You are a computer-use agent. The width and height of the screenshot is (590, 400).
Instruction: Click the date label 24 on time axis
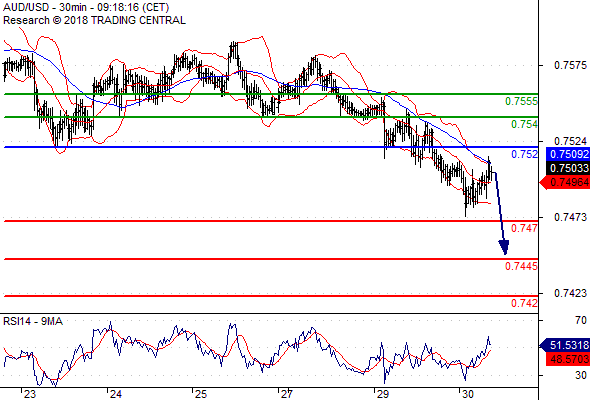pos(116,394)
